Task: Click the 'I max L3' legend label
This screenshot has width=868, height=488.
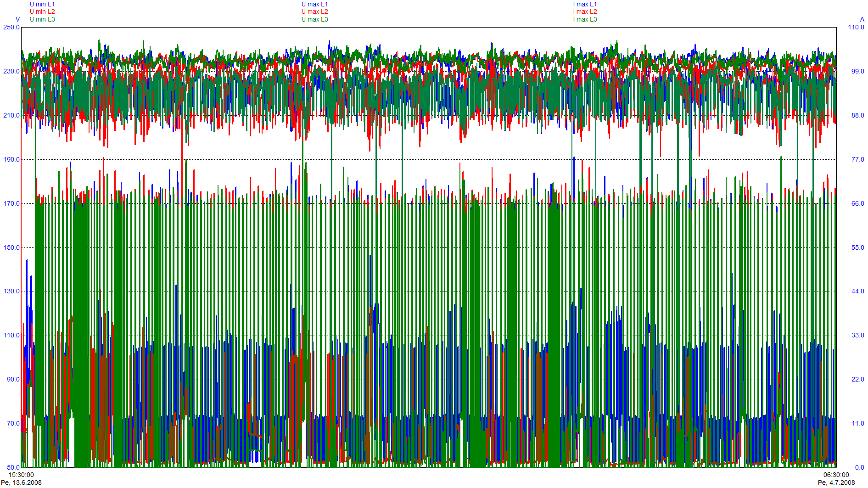Action: (585, 19)
